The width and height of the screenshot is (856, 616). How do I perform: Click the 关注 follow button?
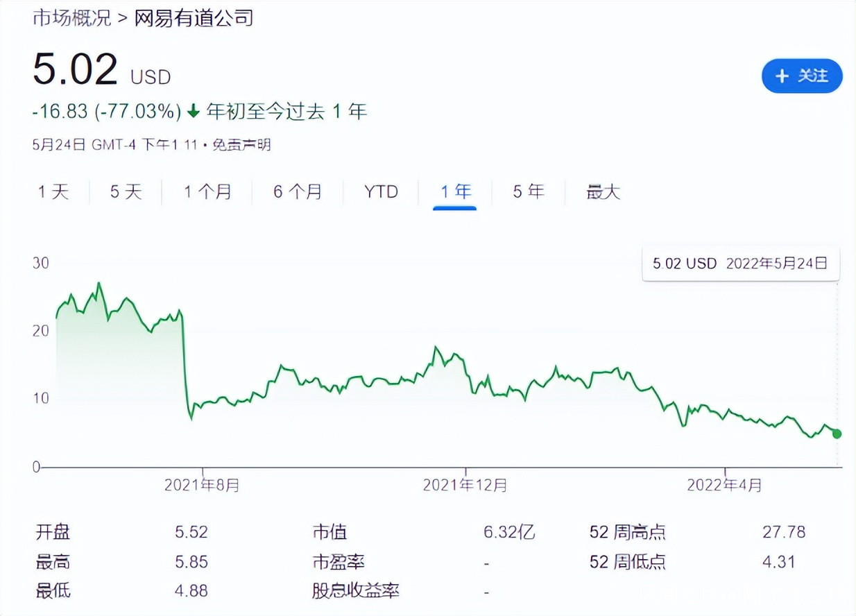coord(802,76)
